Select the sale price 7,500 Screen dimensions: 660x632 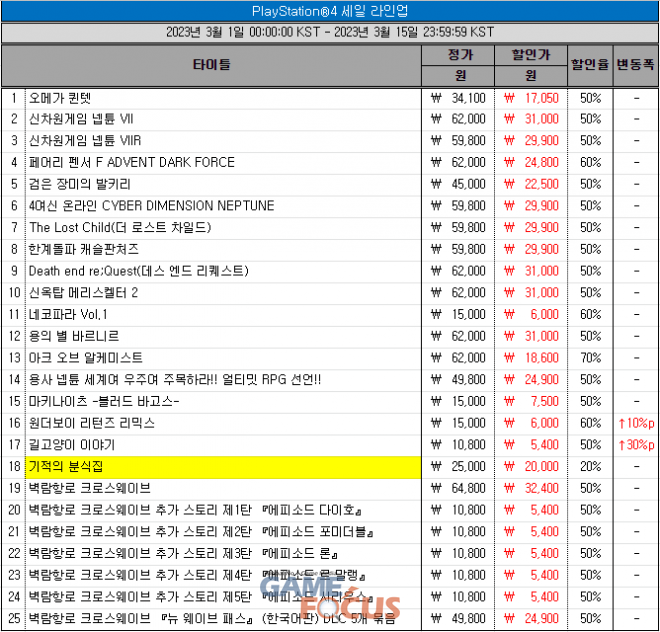[545, 402]
